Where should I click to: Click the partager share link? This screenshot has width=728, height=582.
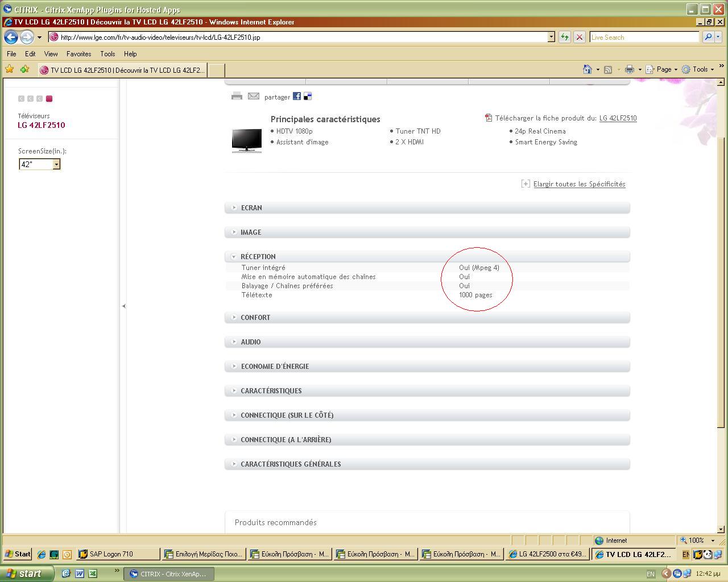(277, 97)
